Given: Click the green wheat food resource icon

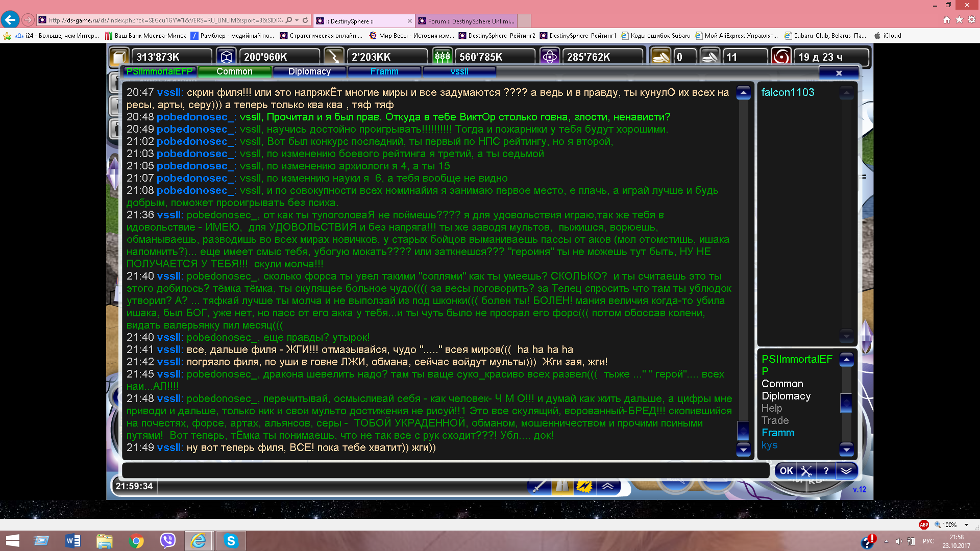Looking at the screenshot, I should click(442, 57).
